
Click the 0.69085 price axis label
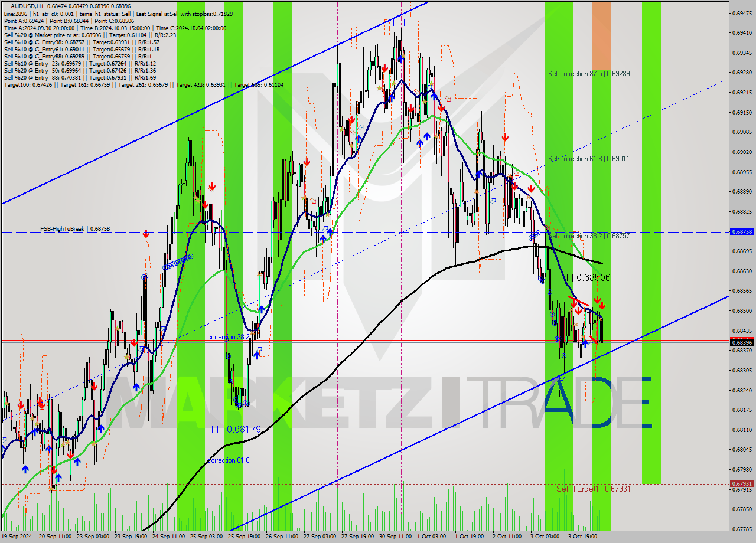[742, 132]
